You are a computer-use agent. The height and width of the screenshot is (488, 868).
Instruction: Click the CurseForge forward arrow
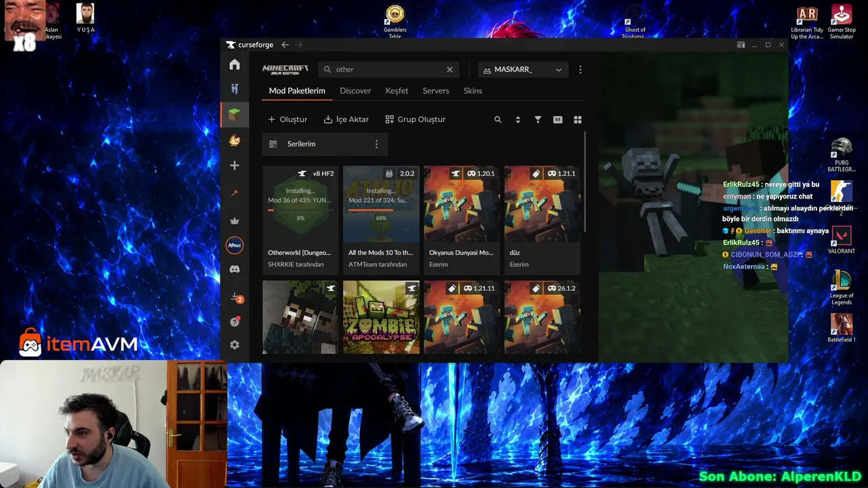[299, 45]
